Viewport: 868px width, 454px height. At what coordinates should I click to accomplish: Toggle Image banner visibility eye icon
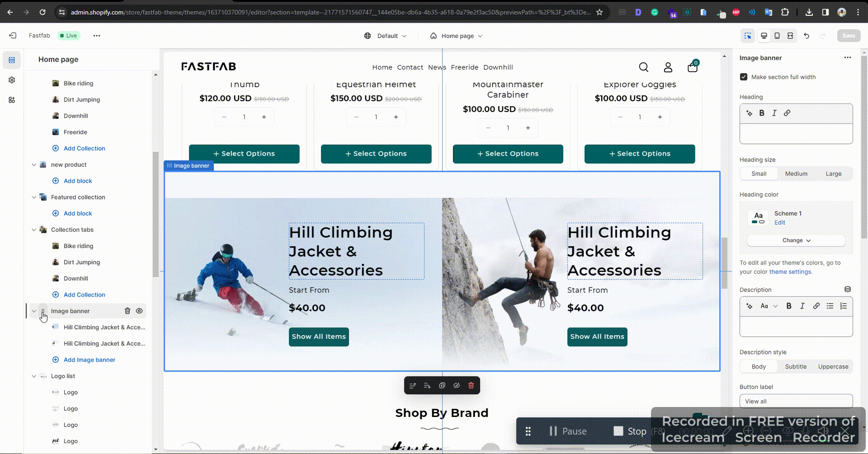(x=139, y=311)
